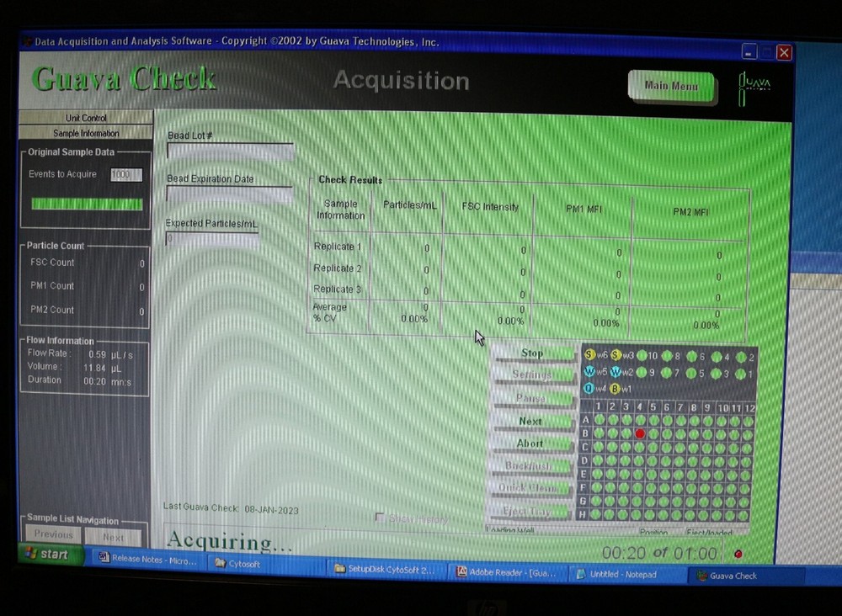
Task: Click the red active well B4
Action: click(x=640, y=433)
